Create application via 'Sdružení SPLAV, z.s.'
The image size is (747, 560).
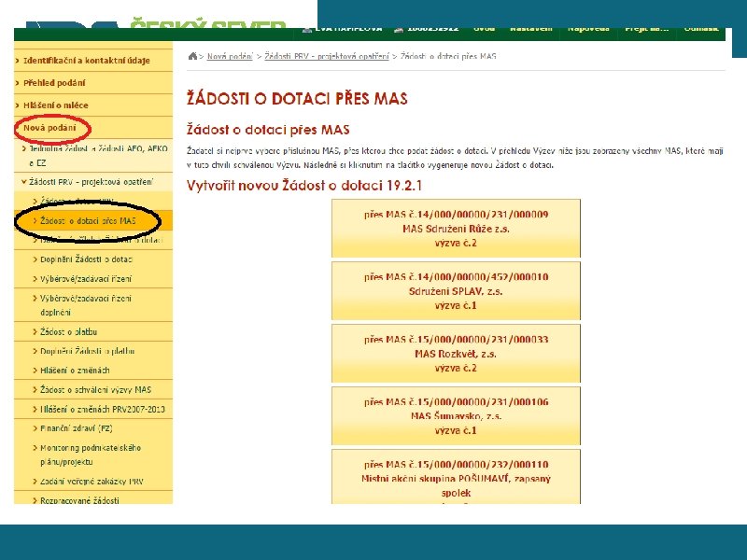coord(456,291)
